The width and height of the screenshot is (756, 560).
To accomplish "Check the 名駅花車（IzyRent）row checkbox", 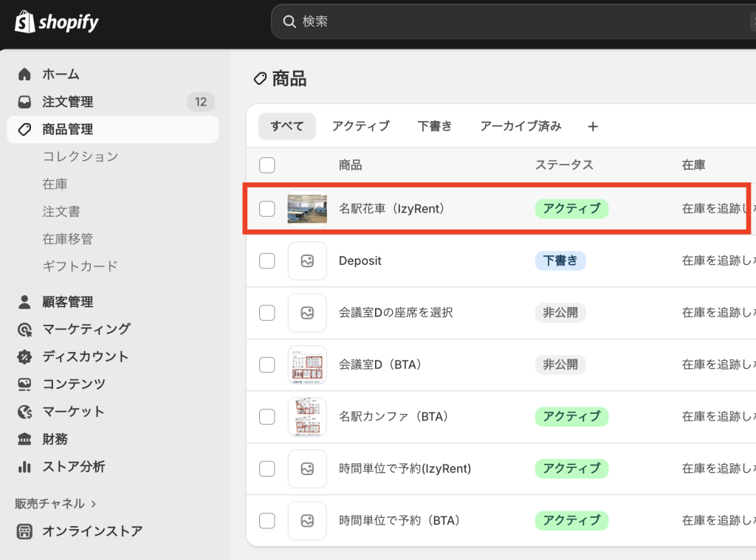I will (267, 209).
